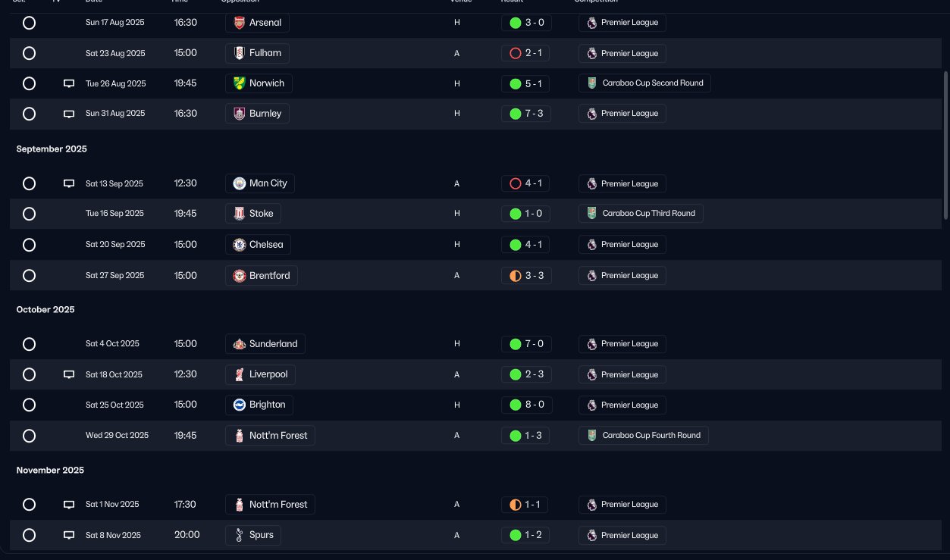
Task: Open the Nott'm Forest Carabao Cup opponent
Action: coord(271,436)
